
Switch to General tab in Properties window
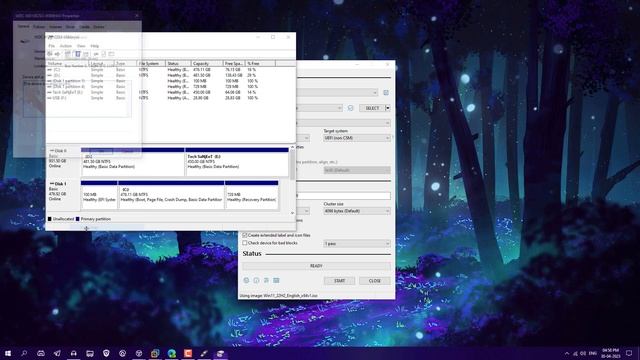point(24,27)
